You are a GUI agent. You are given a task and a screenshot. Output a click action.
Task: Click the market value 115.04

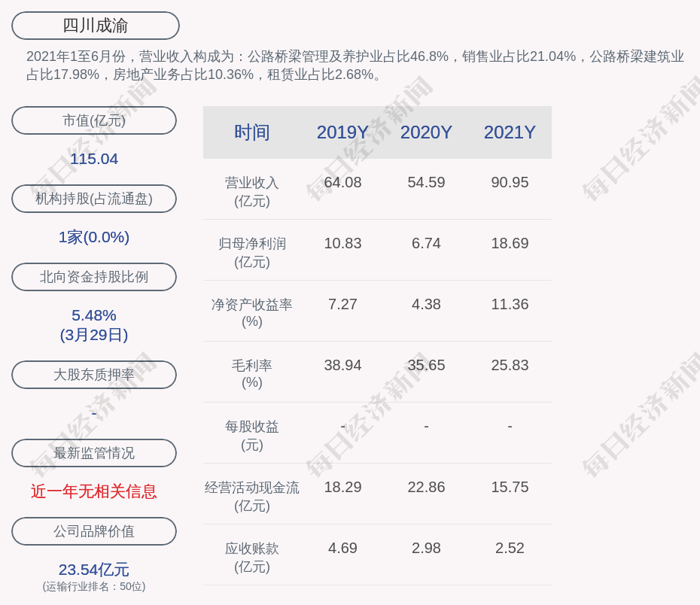tap(94, 159)
